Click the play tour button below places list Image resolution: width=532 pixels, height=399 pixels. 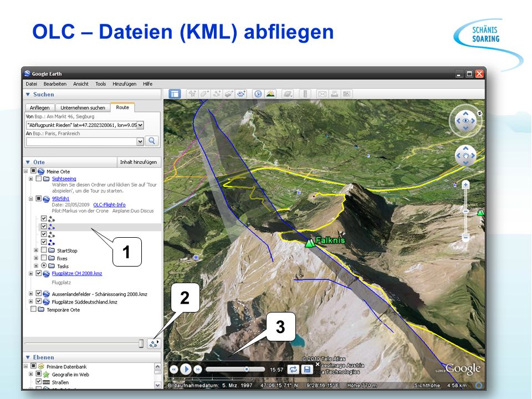154,344
